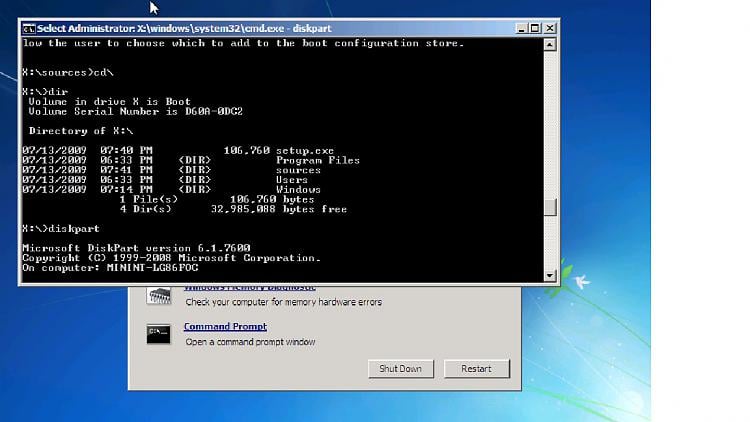Image resolution: width=750 pixels, height=422 pixels.
Task: Click the '1 File(s) 106,760 bytes' line
Action: pyautogui.click(x=217, y=200)
